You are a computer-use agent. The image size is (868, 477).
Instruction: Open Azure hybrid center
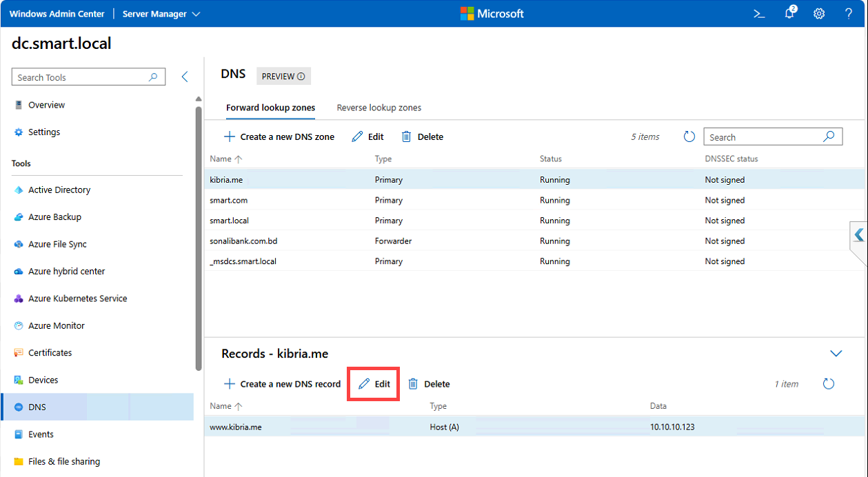coord(67,271)
